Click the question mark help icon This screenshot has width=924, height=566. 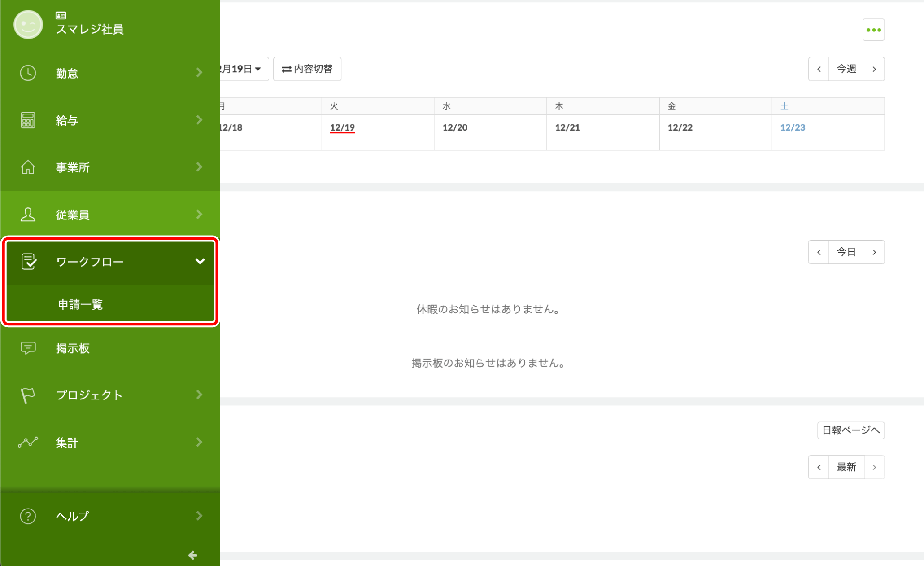point(28,516)
